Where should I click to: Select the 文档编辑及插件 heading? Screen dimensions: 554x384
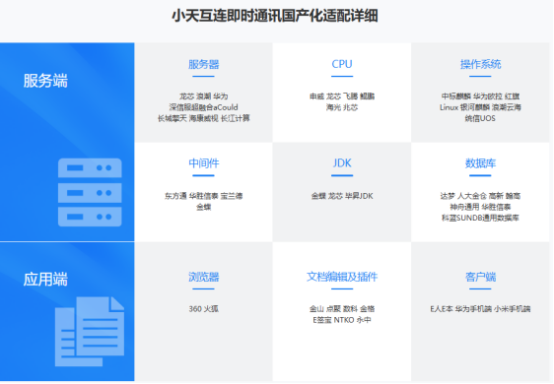coord(342,277)
